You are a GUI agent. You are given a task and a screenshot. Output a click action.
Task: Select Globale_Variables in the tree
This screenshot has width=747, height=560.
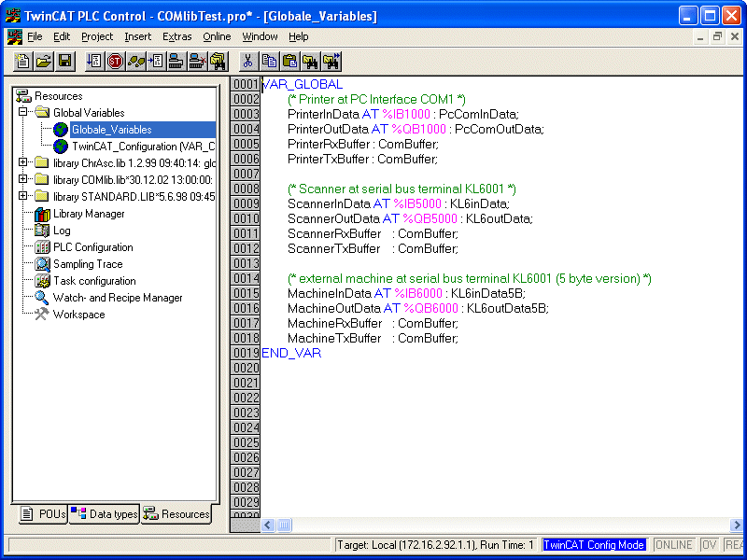point(111,130)
